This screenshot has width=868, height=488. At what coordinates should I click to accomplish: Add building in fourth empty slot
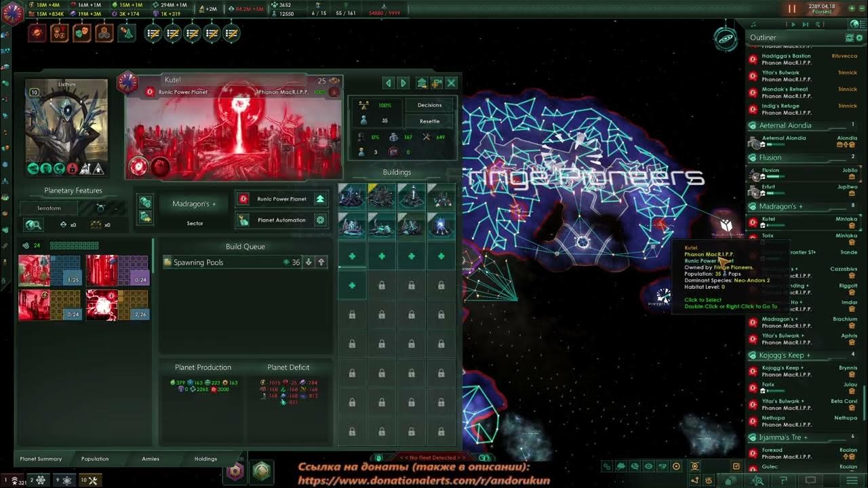coord(441,256)
